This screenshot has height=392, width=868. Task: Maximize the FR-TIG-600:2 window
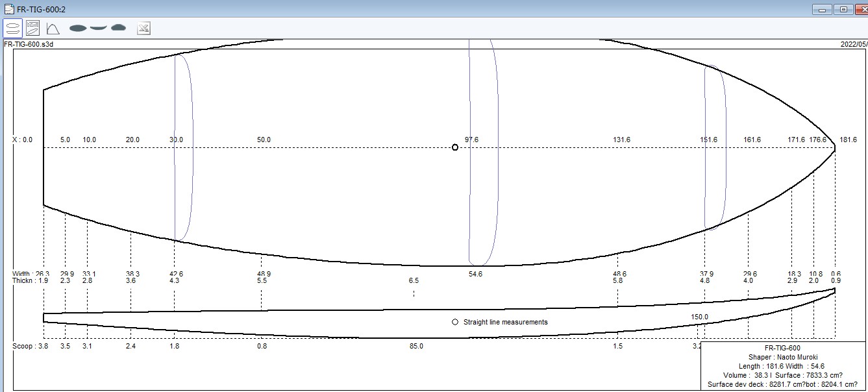(x=843, y=9)
